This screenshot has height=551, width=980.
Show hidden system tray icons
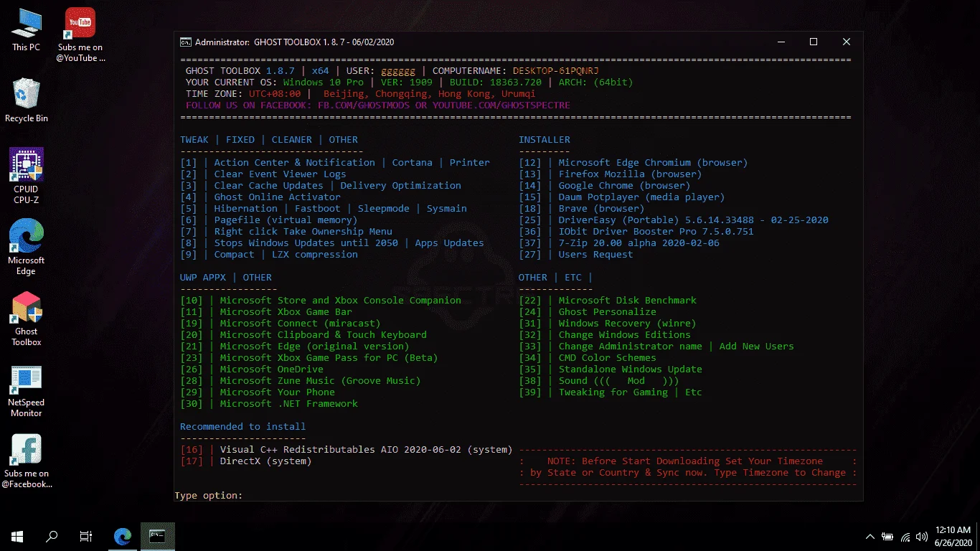870,537
